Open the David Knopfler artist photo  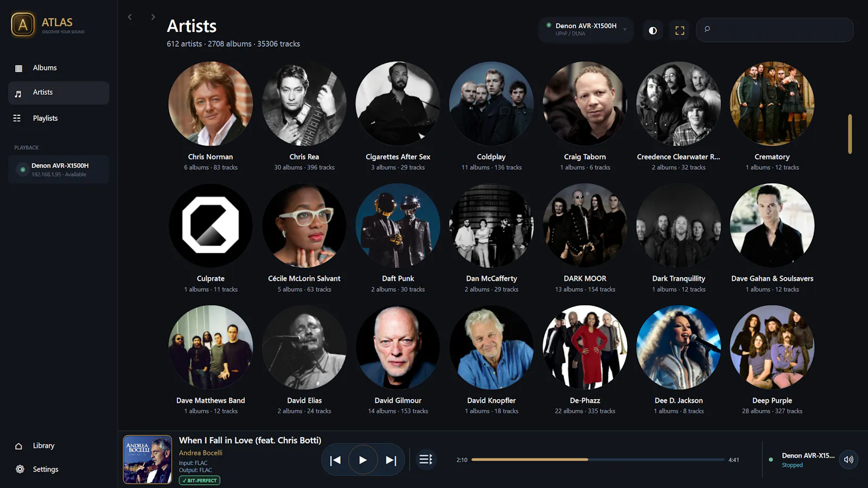pos(492,348)
